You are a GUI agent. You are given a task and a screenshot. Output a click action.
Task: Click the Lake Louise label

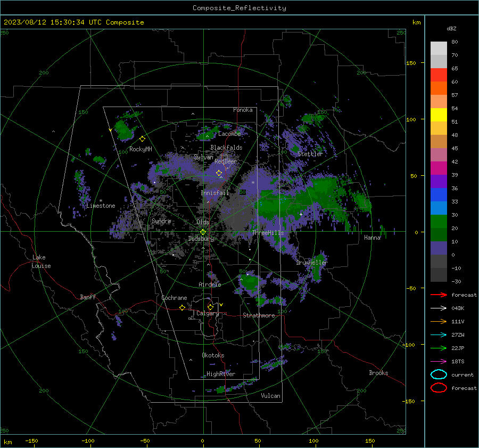(41, 262)
